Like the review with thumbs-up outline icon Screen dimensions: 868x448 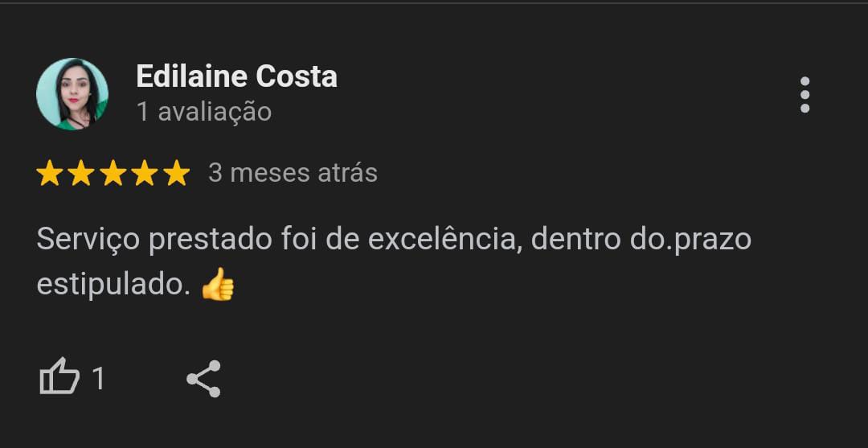[59, 376]
